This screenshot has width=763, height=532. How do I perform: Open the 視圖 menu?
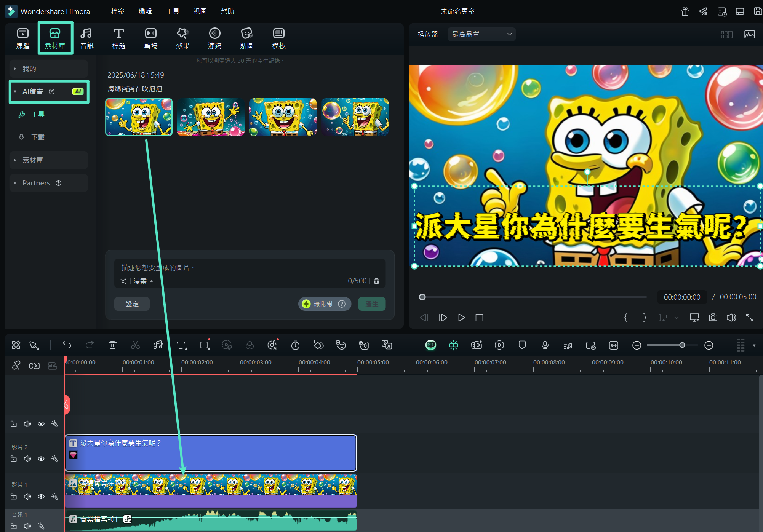[x=200, y=11]
